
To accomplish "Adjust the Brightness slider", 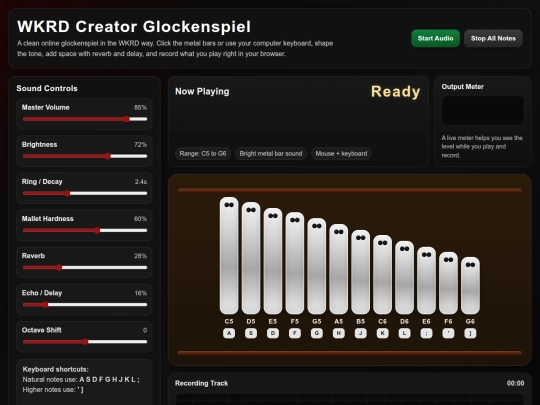I will (x=85, y=156).
